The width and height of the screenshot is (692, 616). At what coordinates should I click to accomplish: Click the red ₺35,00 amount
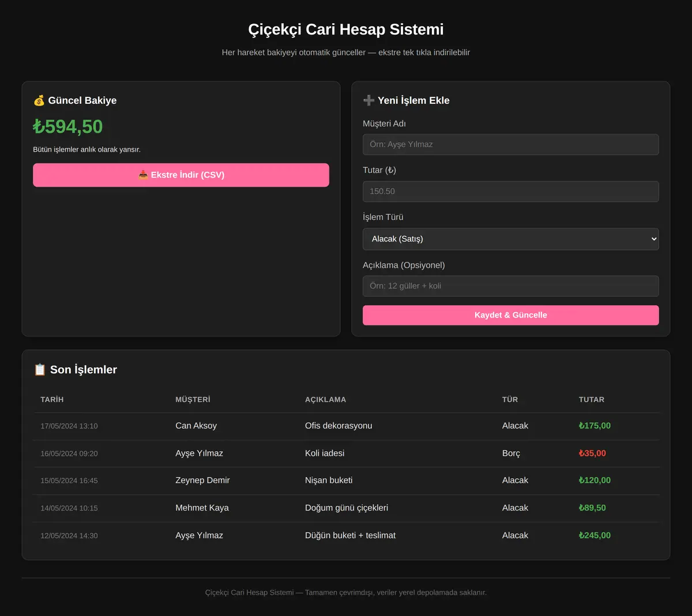point(592,454)
